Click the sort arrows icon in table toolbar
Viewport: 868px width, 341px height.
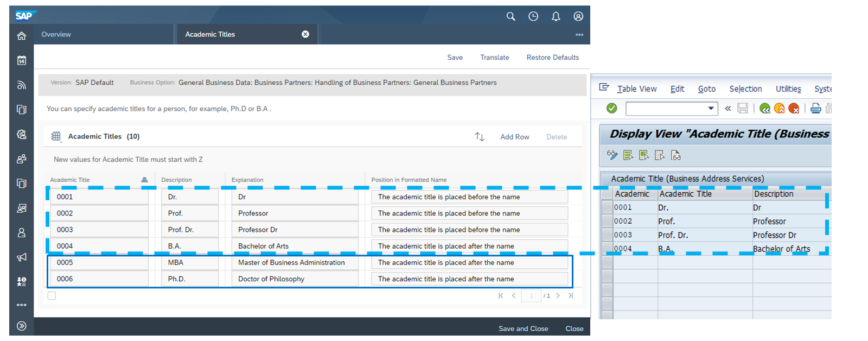(480, 136)
